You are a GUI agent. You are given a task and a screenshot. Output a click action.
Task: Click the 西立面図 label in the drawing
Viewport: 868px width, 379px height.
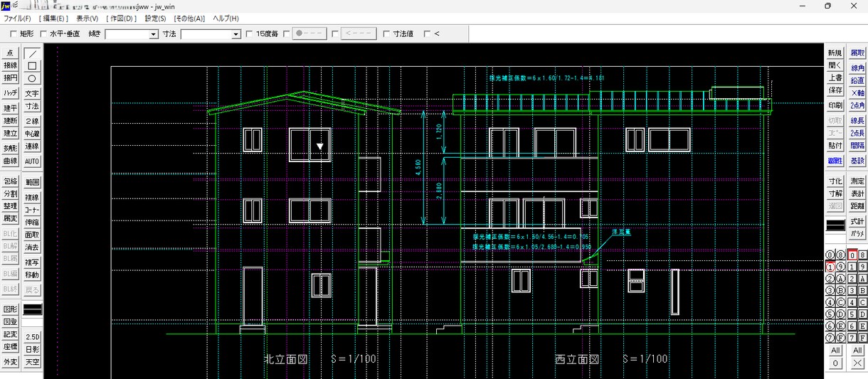pos(577,359)
